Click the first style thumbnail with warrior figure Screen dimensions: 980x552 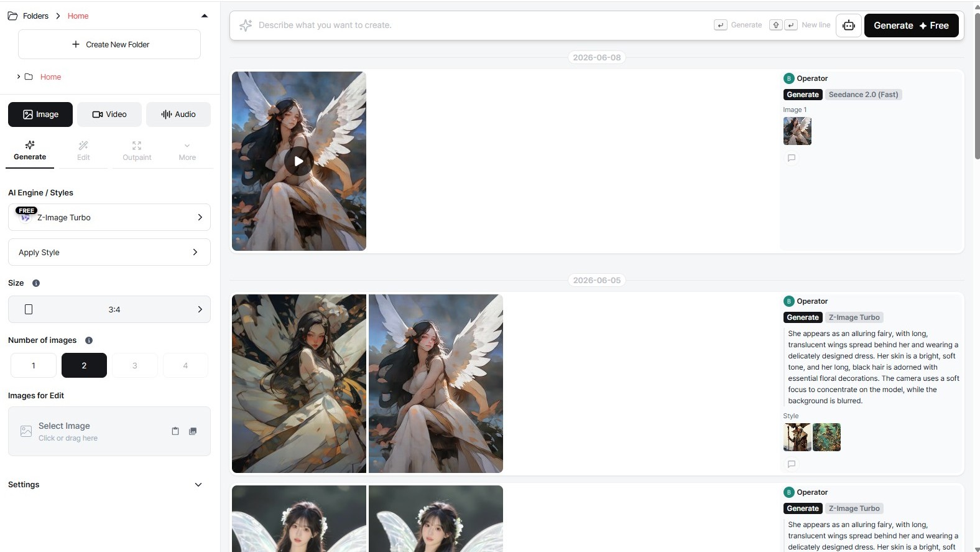coord(797,437)
